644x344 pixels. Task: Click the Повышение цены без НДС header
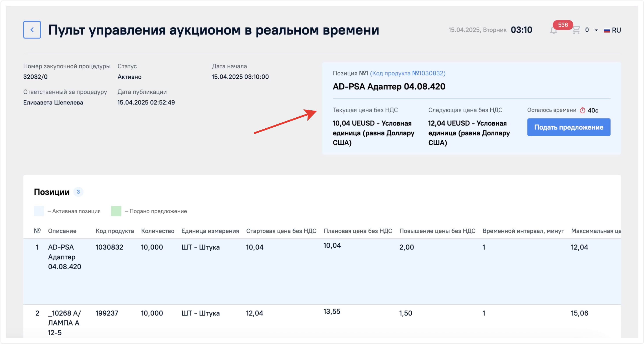tap(437, 231)
